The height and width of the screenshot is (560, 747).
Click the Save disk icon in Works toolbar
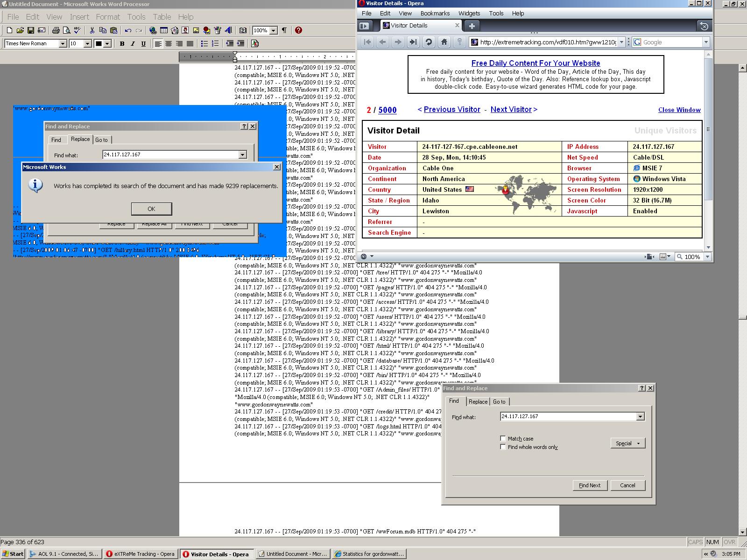(30, 30)
